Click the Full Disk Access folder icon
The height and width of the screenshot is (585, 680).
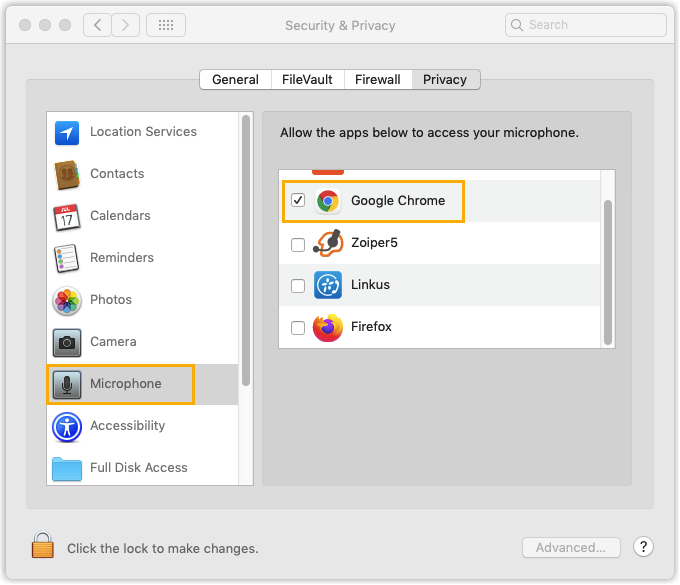point(67,469)
